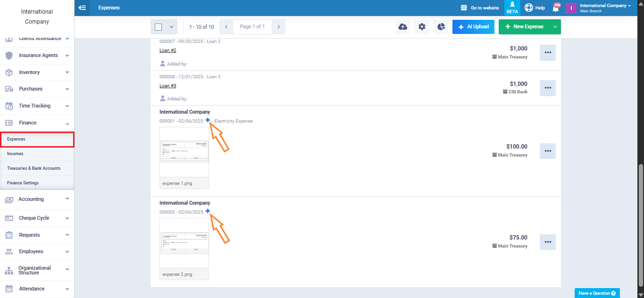644x298 pixels.
Task: Open the three-dot menu for $75.00 expense
Action: tap(547, 242)
